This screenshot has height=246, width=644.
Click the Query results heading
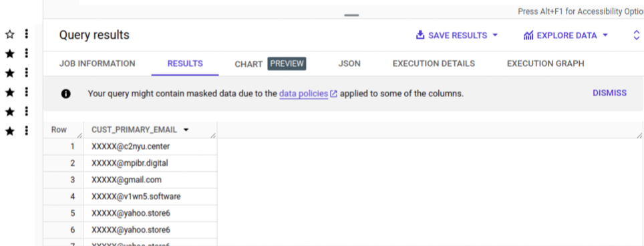click(x=94, y=35)
